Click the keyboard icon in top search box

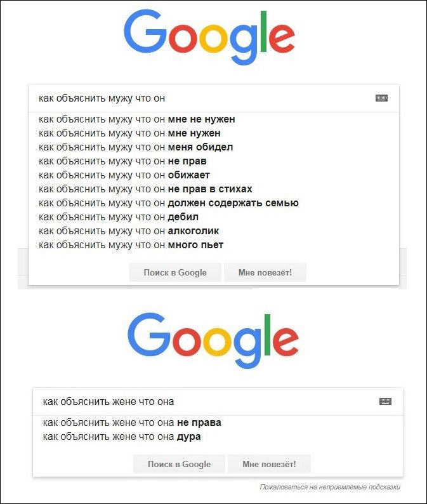[381, 98]
